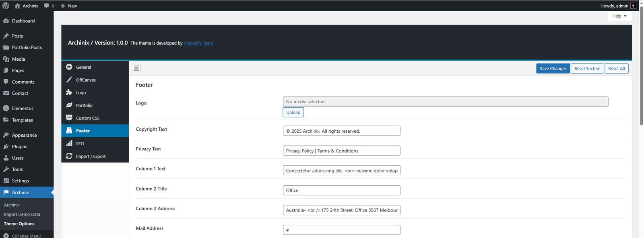Image resolution: width=644 pixels, height=238 pixels.
Task: Open Portfolio theme options section
Action: coord(84,105)
